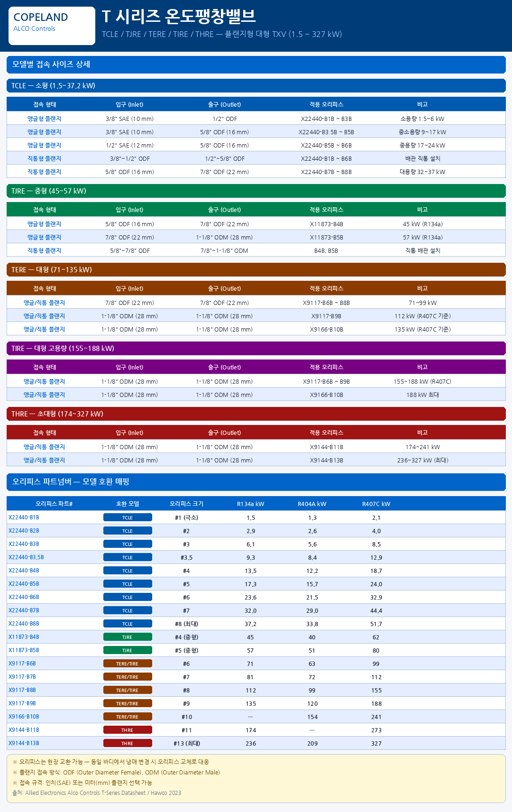Select the 오리피스 파트넘버 — 모델 호환 매핑 header

pyautogui.click(x=256, y=482)
